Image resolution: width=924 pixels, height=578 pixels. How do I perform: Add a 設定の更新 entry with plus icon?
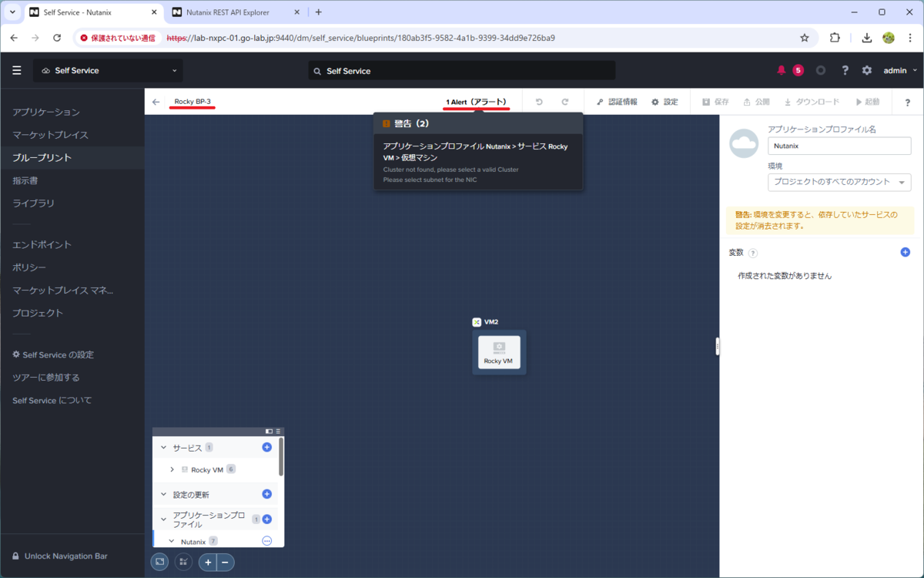click(267, 494)
